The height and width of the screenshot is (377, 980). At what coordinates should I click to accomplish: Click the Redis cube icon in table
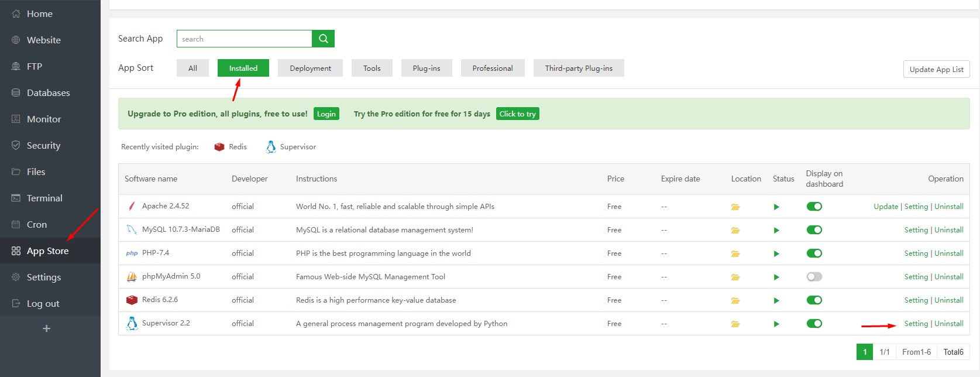click(x=132, y=300)
